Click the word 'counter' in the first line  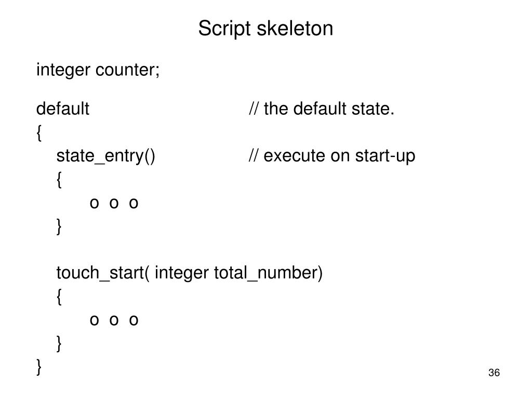[x=126, y=70]
